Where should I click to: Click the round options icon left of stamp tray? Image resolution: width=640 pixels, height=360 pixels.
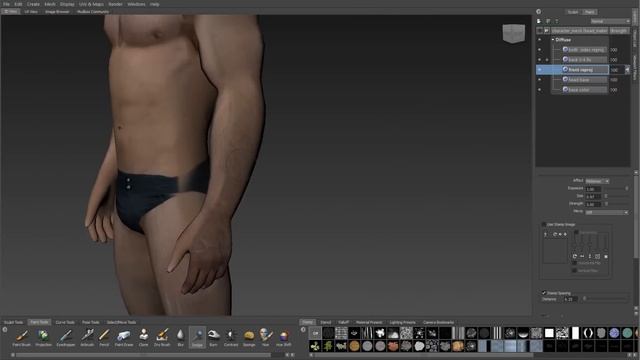(x=303, y=330)
